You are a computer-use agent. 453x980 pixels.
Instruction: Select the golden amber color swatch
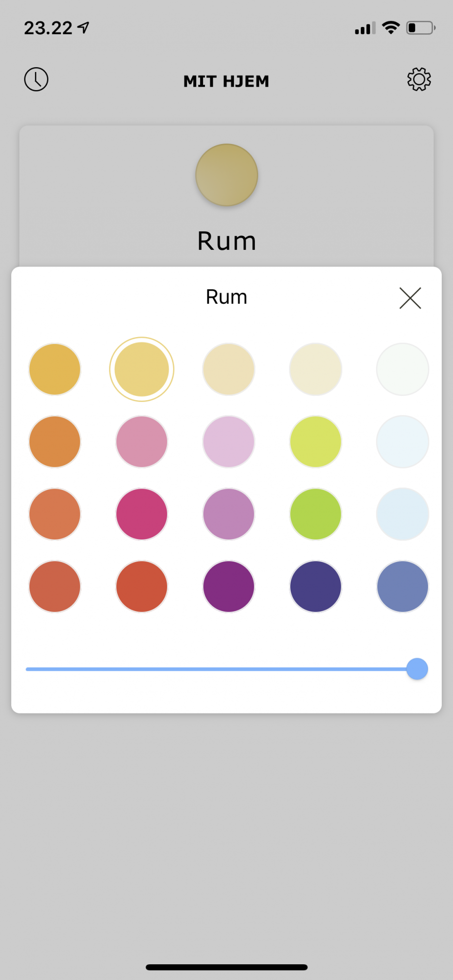point(55,369)
